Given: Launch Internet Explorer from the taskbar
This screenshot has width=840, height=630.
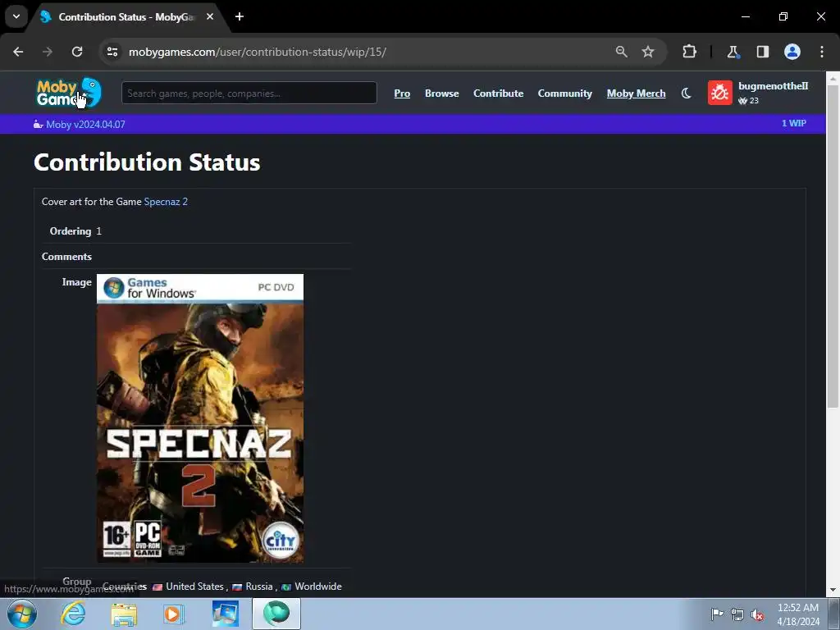Looking at the screenshot, I should coord(73,614).
